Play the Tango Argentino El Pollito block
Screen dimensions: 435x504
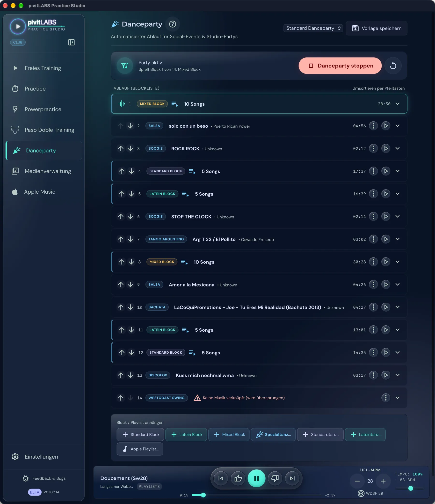[x=386, y=239]
